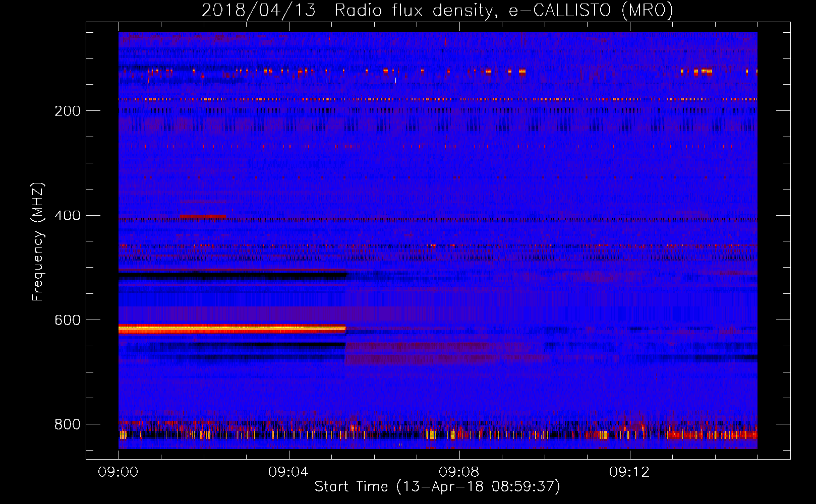816x504 pixels.
Task: Click the '09:00' time tick label
Action: click(x=118, y=472)
